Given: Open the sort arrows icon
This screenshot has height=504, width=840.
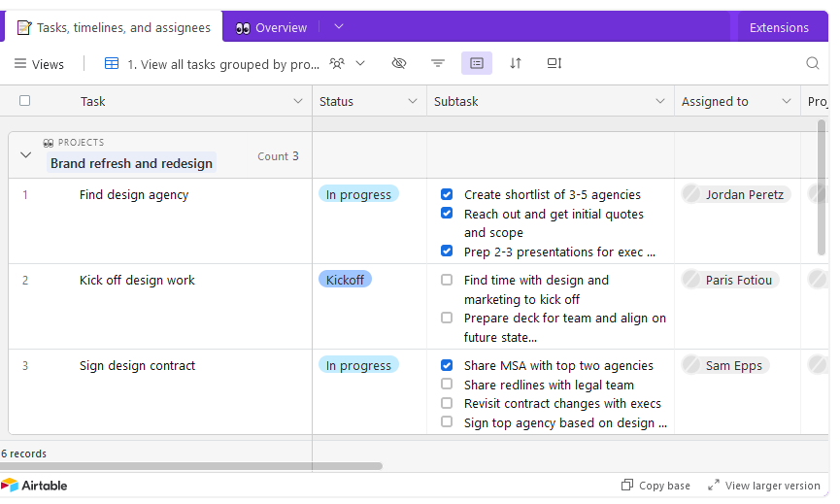Looking at the screenshot, I should (516, 63).
